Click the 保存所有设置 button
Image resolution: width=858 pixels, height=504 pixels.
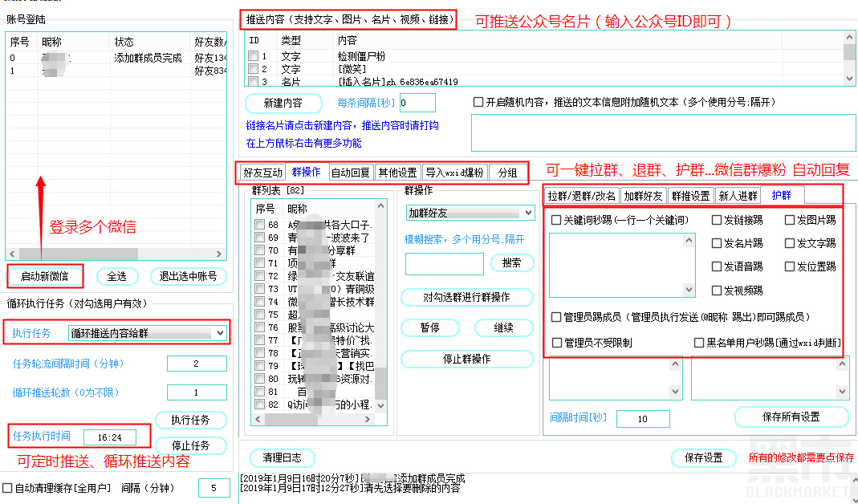(x=791, y=417)
